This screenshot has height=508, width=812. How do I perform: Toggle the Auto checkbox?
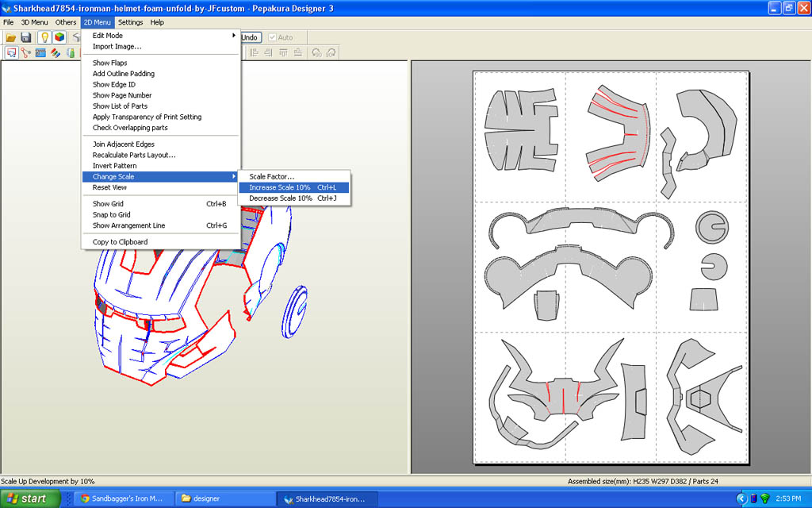pyautogui.click(x=280, y=37)
